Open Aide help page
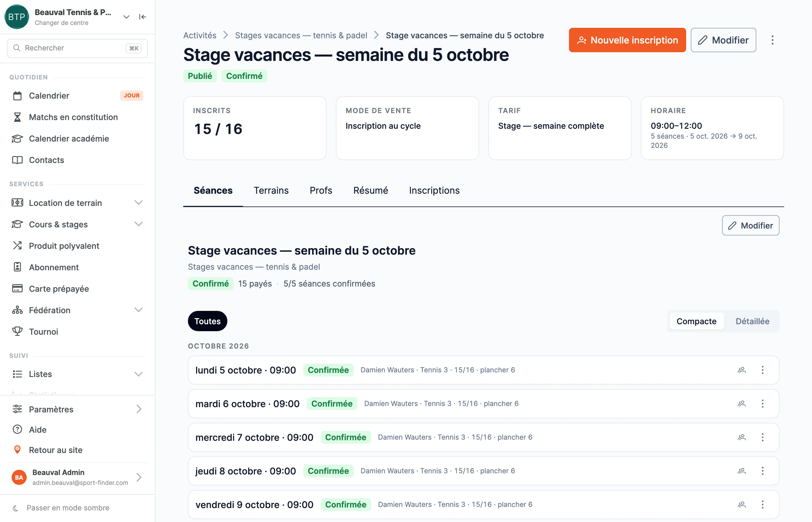The height and width of the screenshot is (522, 812). (78, 429)
